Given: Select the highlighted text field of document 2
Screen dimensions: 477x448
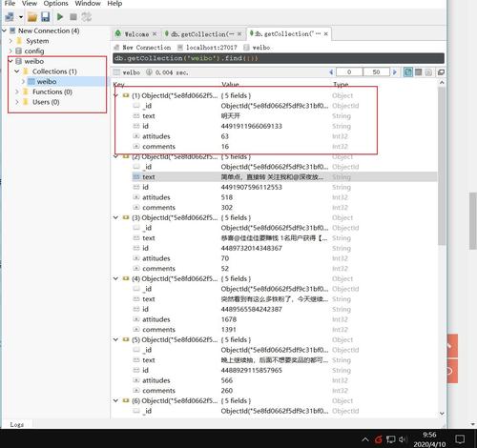Looking at the screenshot, I should tap(284, 177).
